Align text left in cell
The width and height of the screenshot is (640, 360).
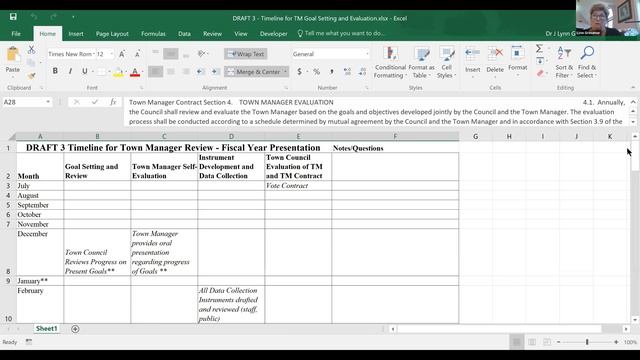click(155, 71)
